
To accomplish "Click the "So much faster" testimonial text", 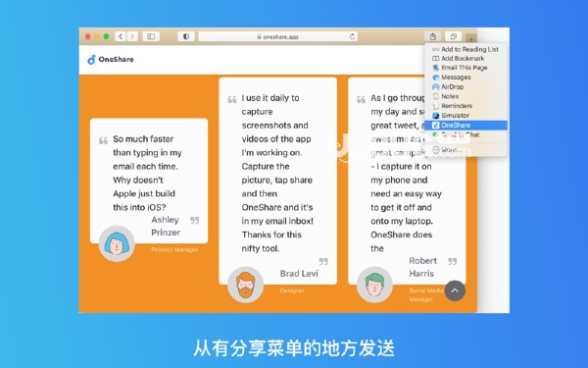I will (x=147, y=173).
